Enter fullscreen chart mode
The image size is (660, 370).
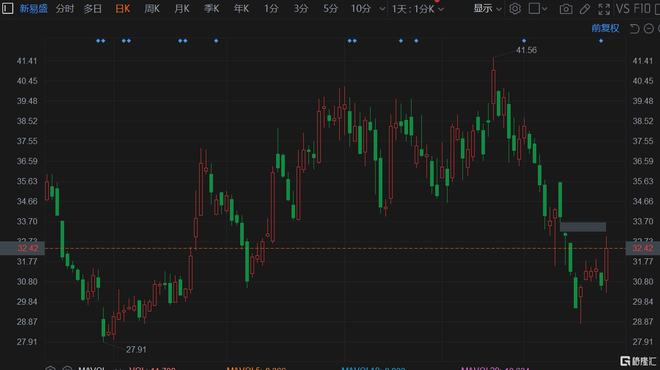point(604,9)
